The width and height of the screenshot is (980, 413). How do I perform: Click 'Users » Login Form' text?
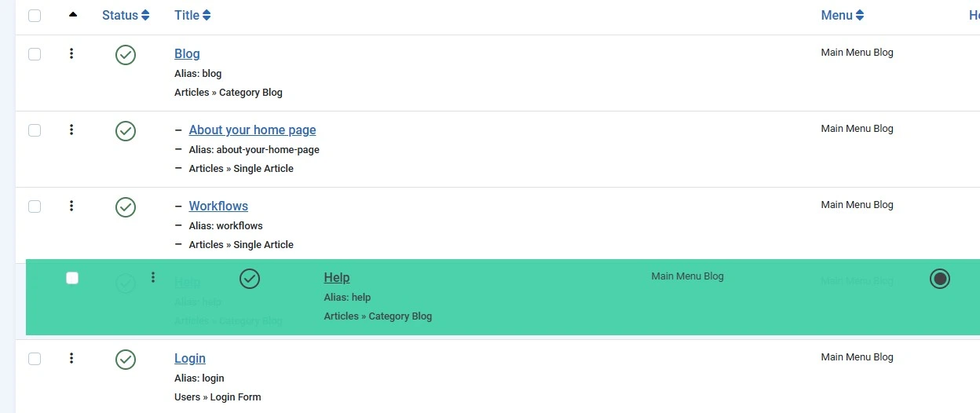click(218, 397)
